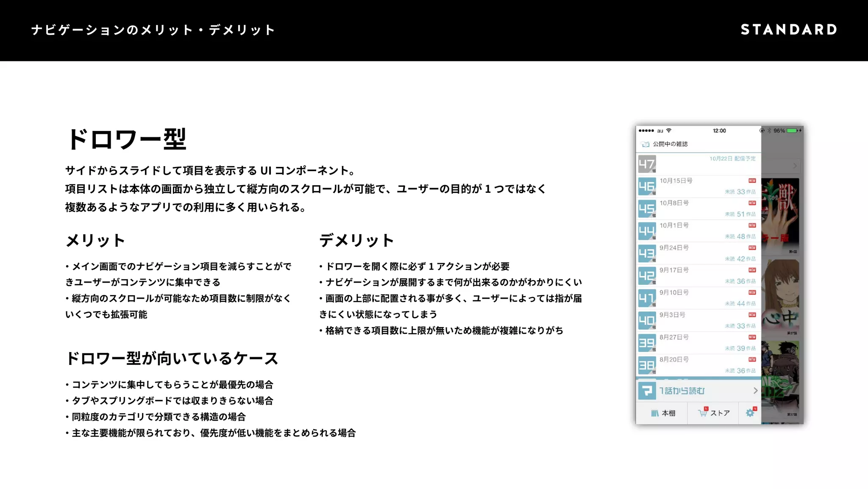Click the 1話から読む button label

(x=682, y=391)
